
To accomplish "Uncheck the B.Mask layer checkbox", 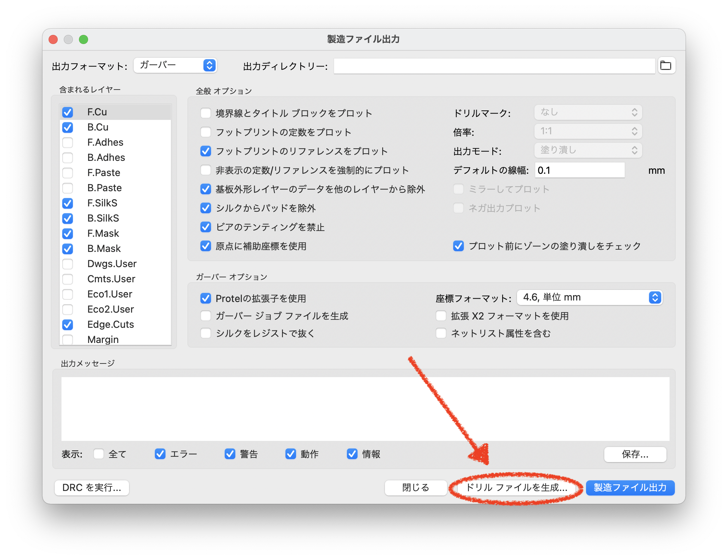I will click(68, 249).
